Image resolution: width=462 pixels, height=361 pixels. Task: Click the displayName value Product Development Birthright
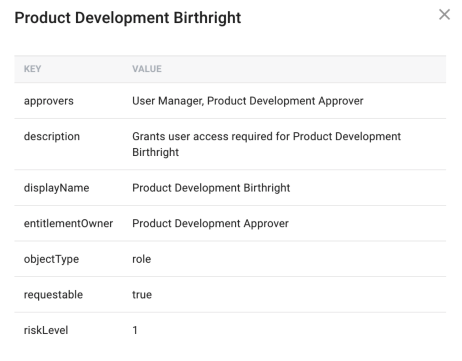(x=211, y=188)
